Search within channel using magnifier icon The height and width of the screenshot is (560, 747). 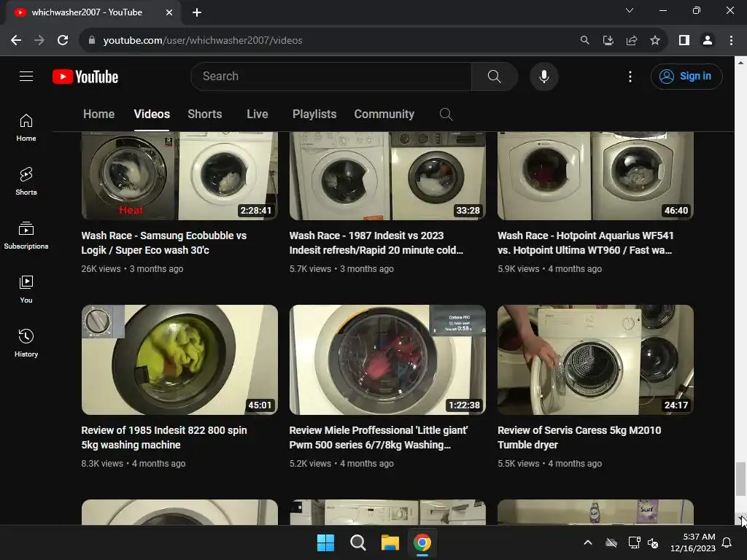[446, 114]
